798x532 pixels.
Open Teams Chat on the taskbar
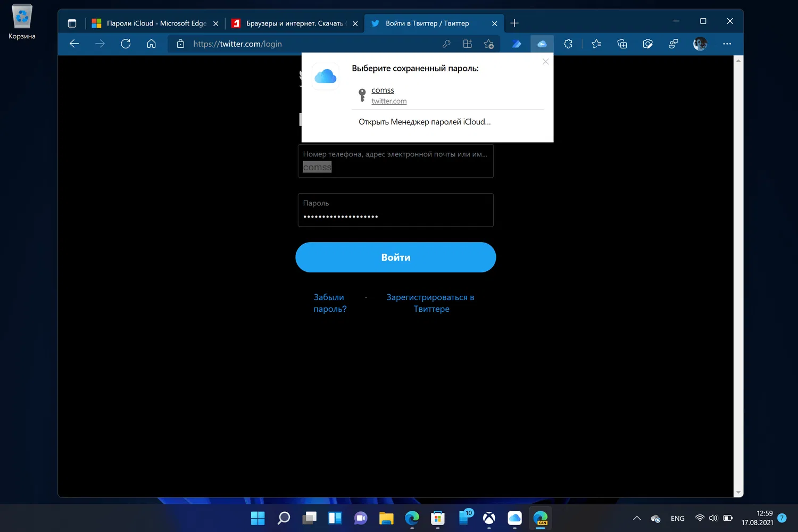coord(361,518)
